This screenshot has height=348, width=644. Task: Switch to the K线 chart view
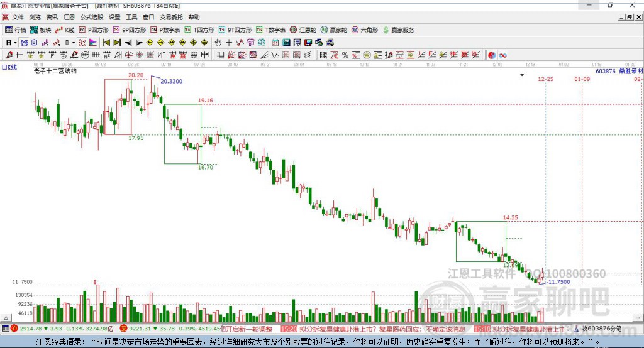(x=65, y=30)
